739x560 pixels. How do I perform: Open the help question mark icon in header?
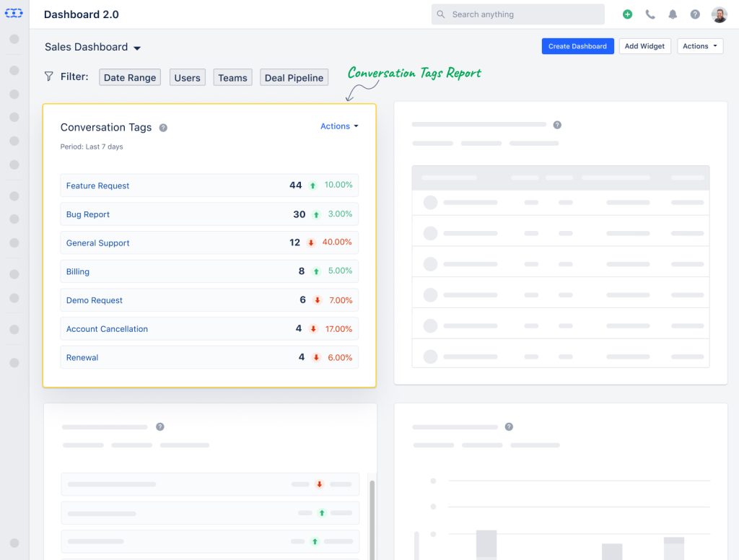[694, 14]
